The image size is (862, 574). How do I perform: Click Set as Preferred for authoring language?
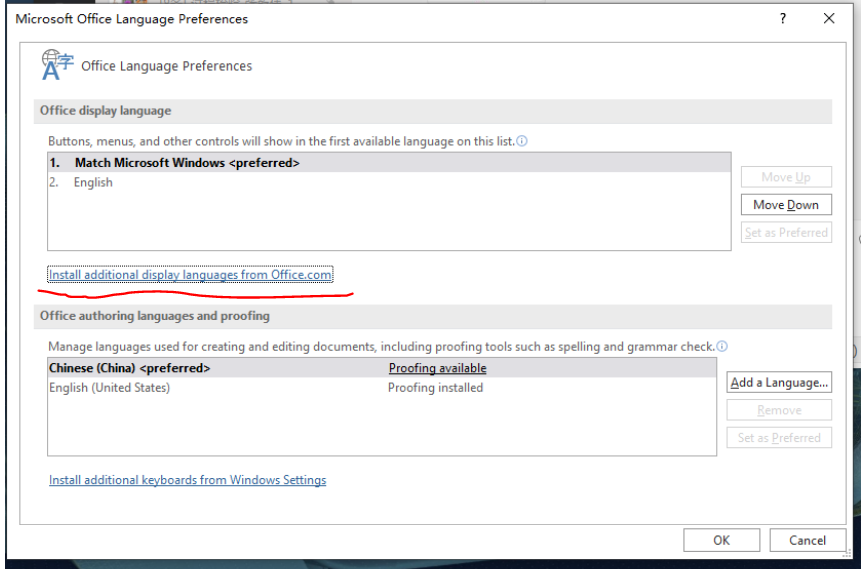click(779, 438)
